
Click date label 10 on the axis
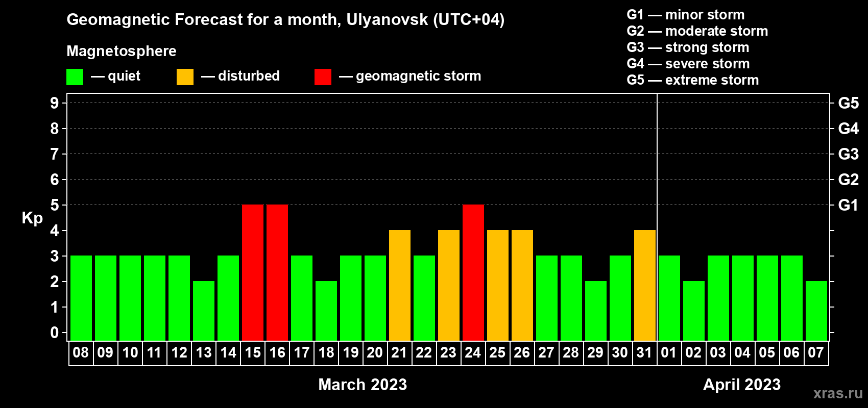130,353
